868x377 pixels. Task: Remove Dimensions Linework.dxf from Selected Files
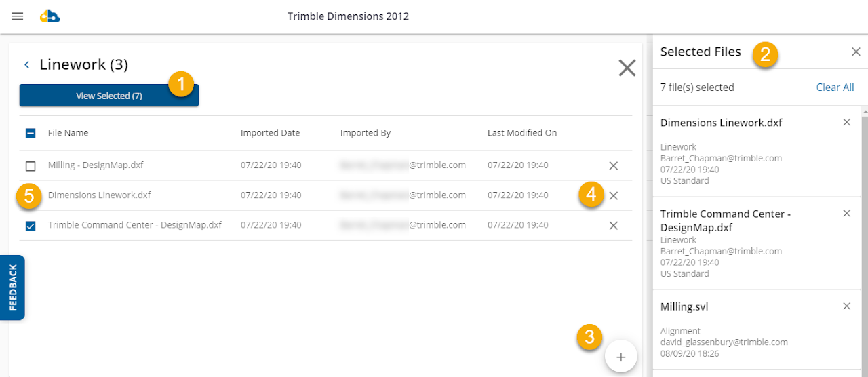click(x=846, y=123)
